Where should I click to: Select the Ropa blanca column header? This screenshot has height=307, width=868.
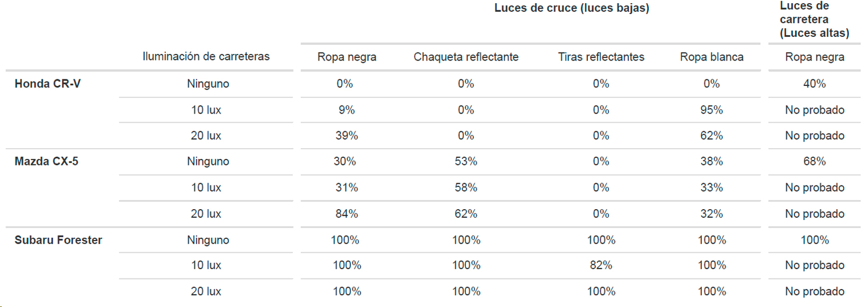(711, 57)
